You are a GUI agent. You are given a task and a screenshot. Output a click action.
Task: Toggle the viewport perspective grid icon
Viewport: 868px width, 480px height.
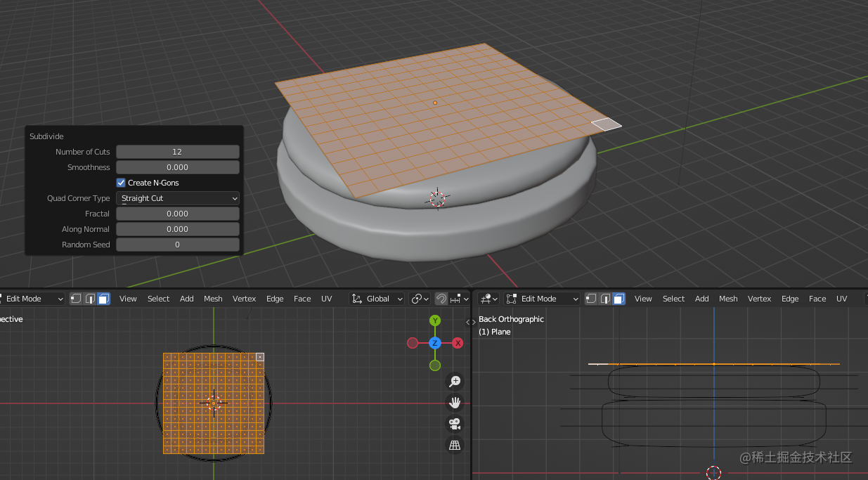[x=455, y=445]
